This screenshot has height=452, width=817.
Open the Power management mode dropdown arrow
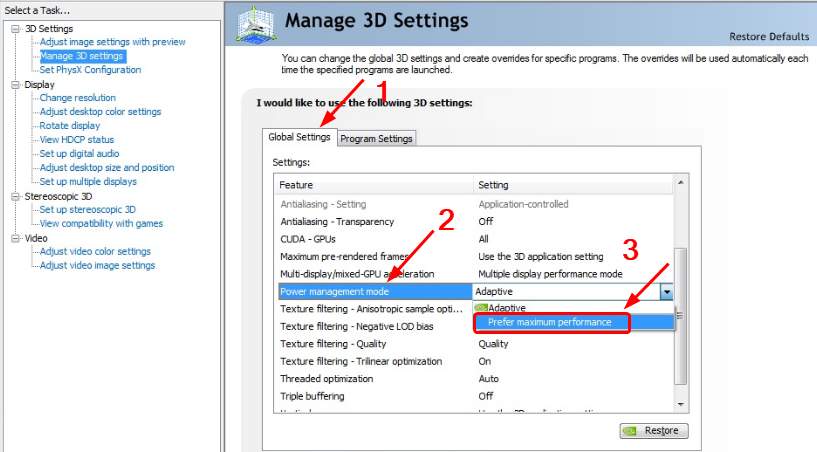[x=666, y=292]
